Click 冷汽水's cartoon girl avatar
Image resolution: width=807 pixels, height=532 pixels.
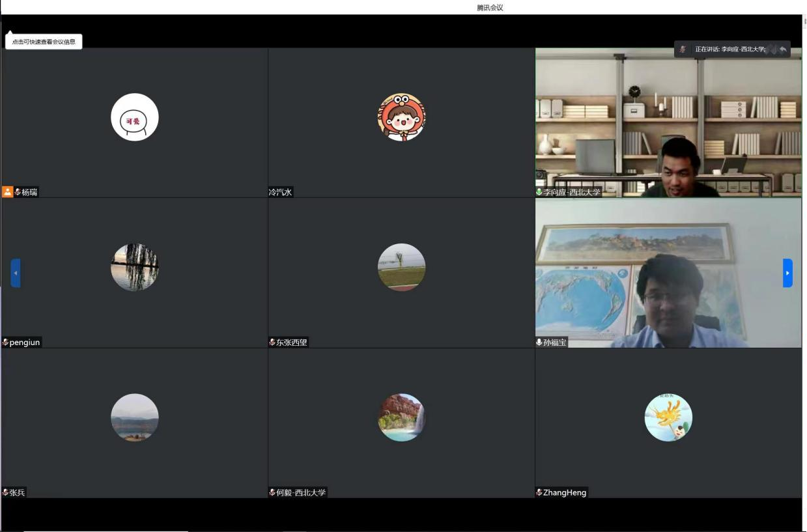point(401,117)
